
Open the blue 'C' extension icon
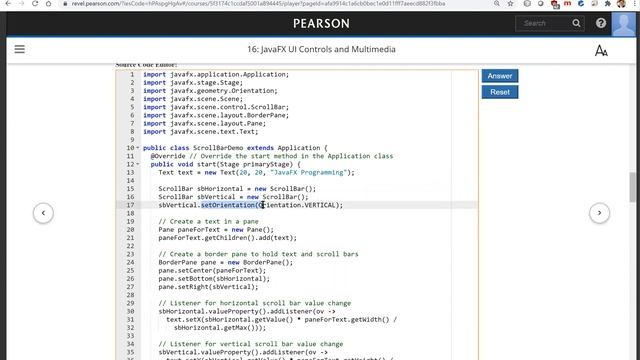(581, 4)
